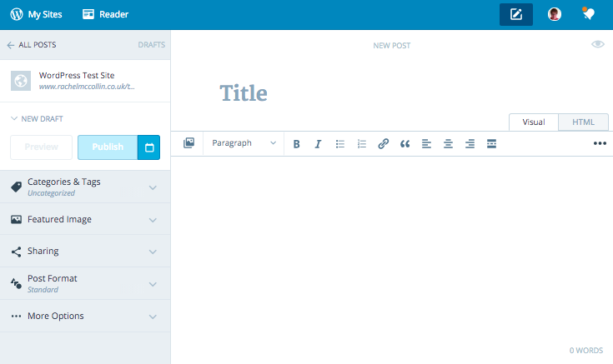Viewport: 613px width, 364px height.
Task: Align text center
Action: click(x=448, y=144)
